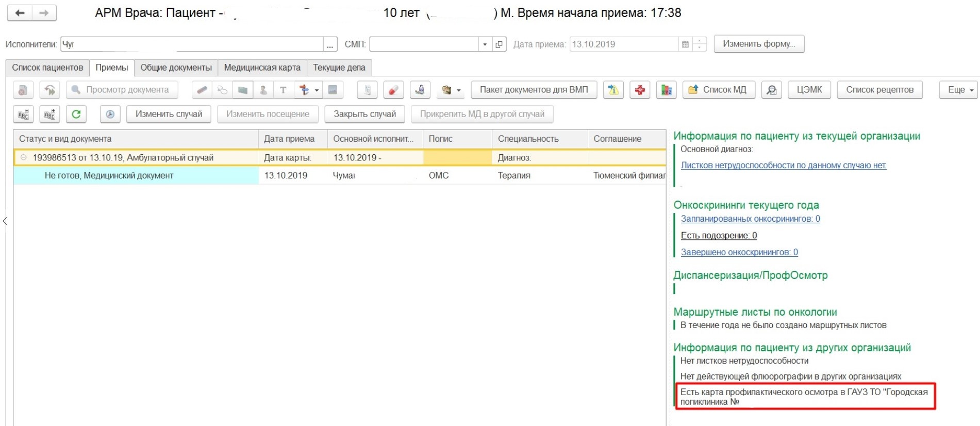The width and height of the screenshot is (980, 426).
Task: Click the back arrow navigation button
Action: click(20, 13)
